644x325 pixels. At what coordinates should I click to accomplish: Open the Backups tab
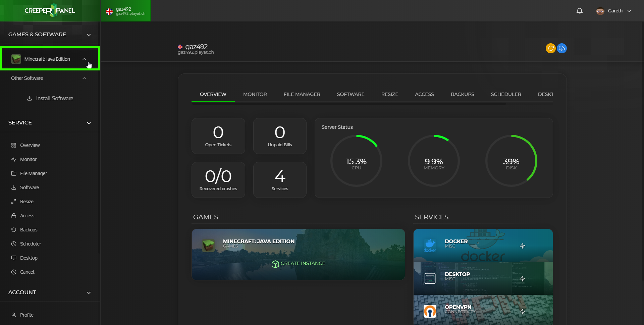[x=462, y=94]
